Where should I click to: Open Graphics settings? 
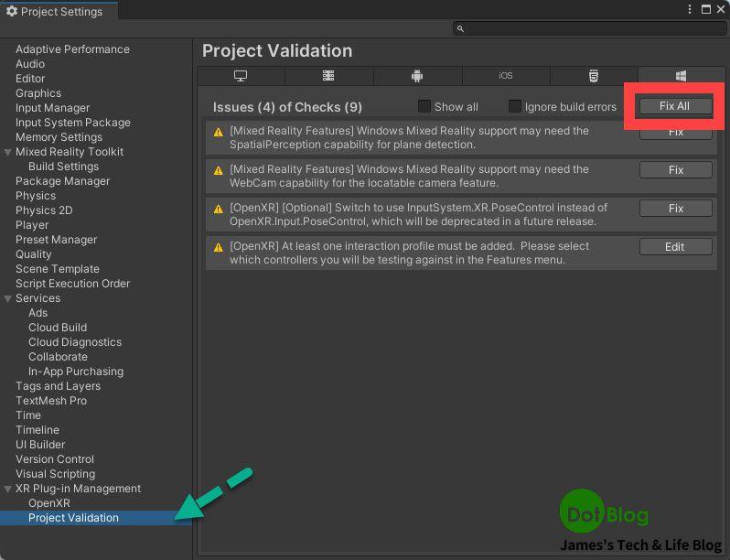pos(38,93)
